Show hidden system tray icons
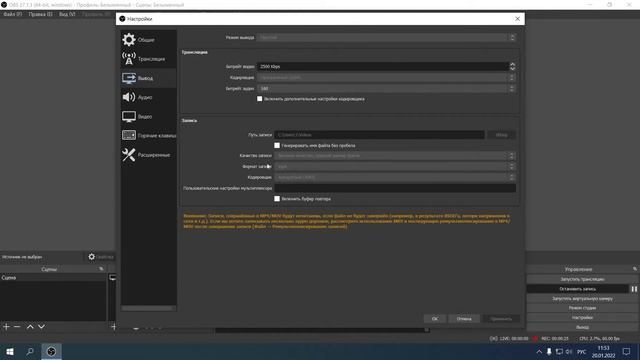This screenshot has width=640, height=360. [539, 351]
